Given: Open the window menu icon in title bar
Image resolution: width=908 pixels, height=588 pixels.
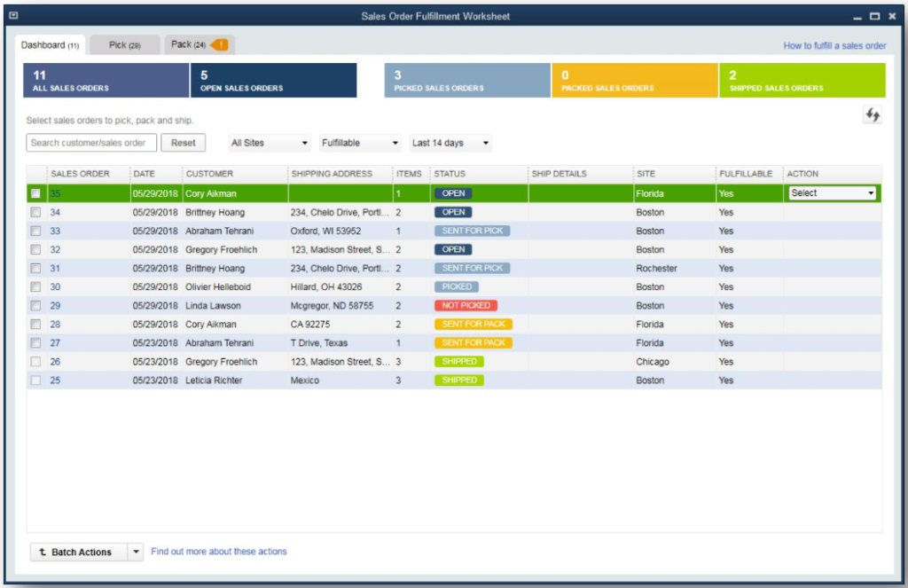Looking at the screenshot, I should pos(12,16).
